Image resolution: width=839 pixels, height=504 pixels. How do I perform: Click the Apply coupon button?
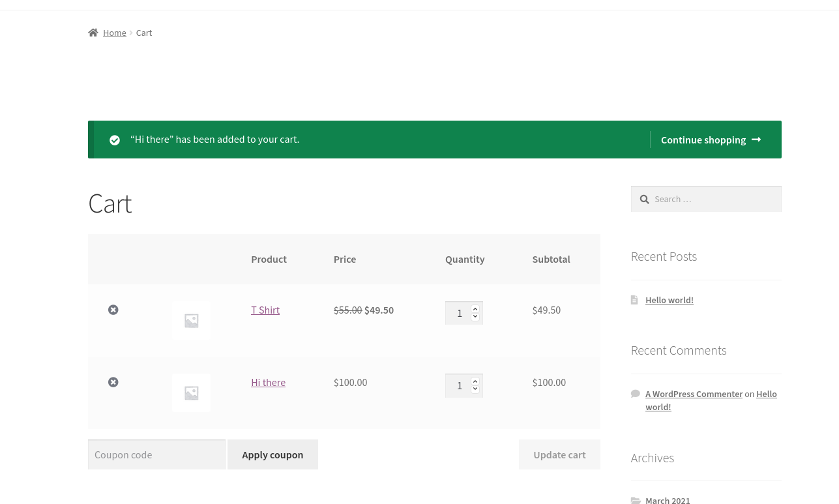[272, 454]
